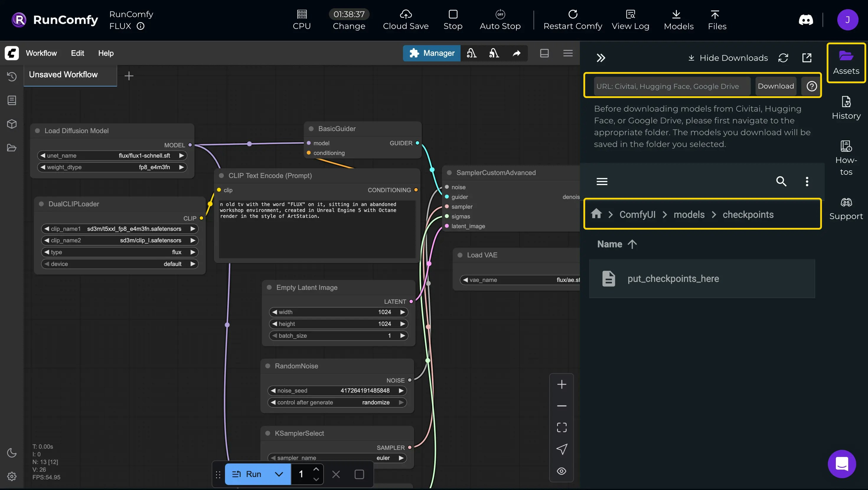The image size is (868, 490).
Task: Navigate to models breadcrumb
Action: [x=689, y=215]
